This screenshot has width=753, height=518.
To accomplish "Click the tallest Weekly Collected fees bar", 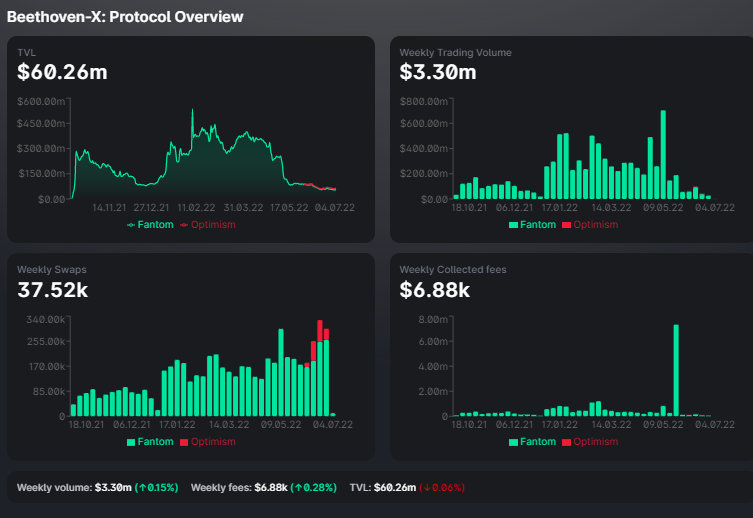I will 676,370.
